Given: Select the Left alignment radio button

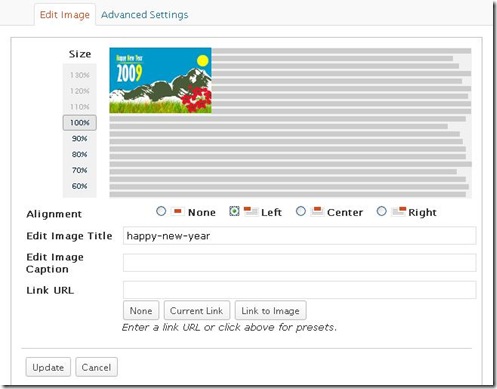Looking at the screenshot, I should [x=234, y=211].
